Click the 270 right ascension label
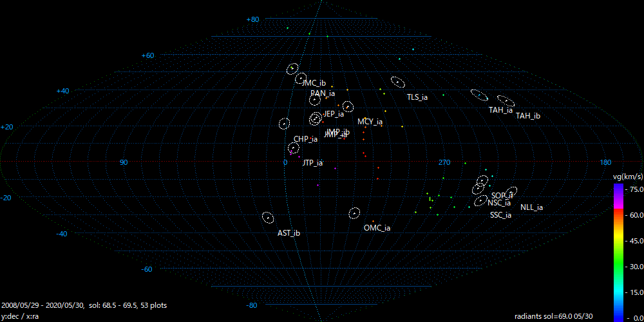644x322 pixels. (x=444, y=162)
